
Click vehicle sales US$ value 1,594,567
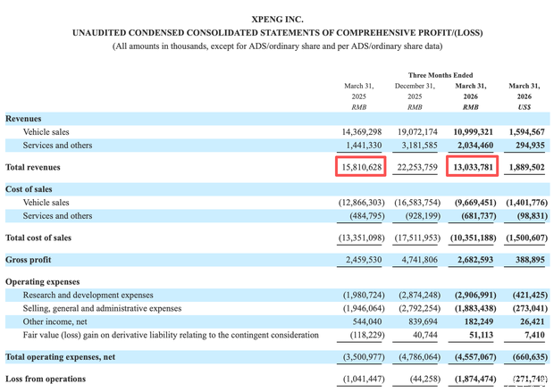(527, 132)
